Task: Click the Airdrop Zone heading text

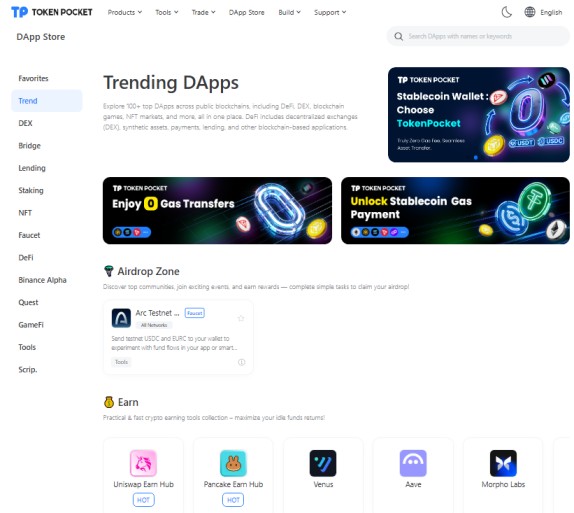Action: pyautogui.click(x=148, y=271)
